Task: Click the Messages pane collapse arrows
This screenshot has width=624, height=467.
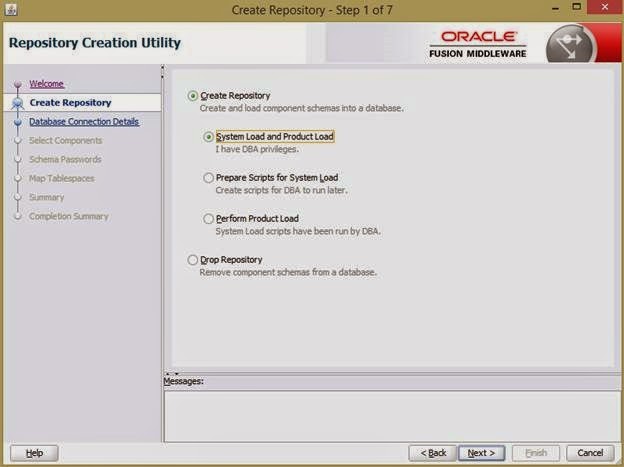Action: point(172,373)
